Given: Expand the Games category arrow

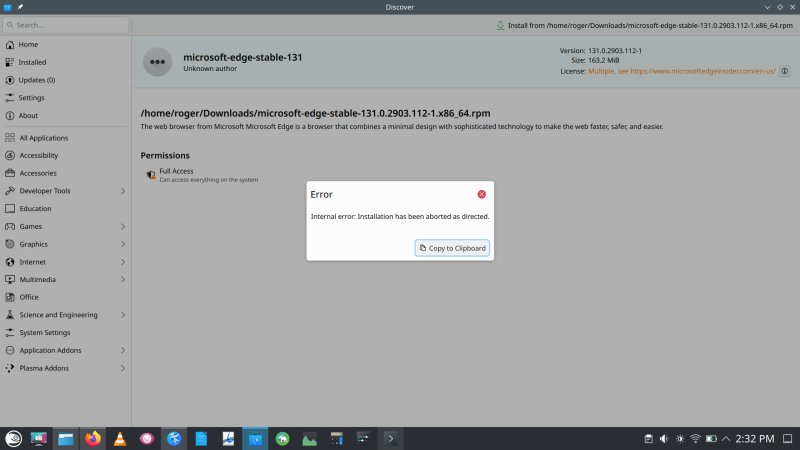Looking at the screenshot, I should 123,226.
